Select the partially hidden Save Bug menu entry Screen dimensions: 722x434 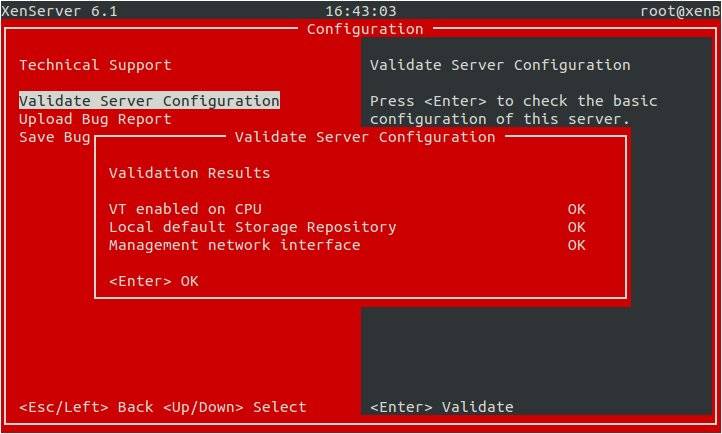click(x=54, y=137)
